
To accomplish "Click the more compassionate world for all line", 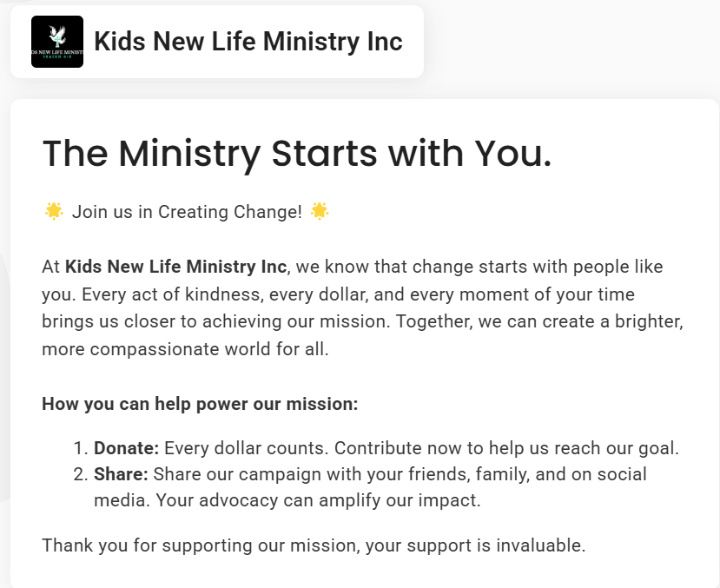I will [185, 349].
